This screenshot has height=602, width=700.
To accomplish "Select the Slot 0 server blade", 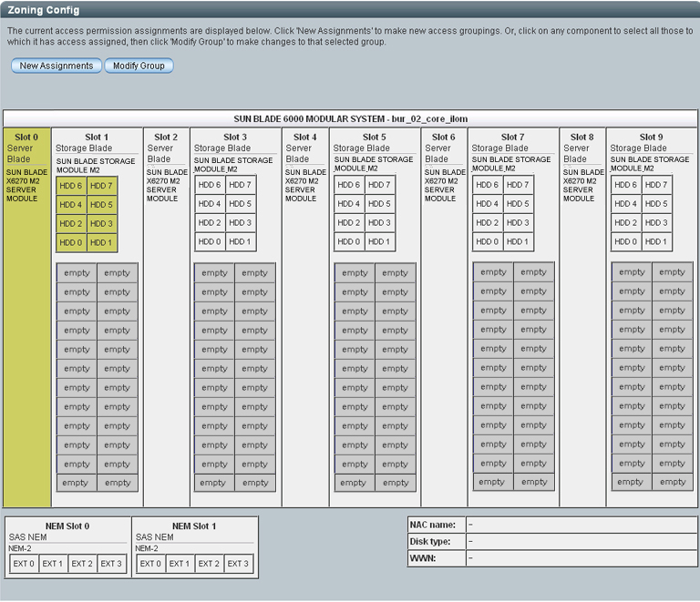I will (26, 318).
